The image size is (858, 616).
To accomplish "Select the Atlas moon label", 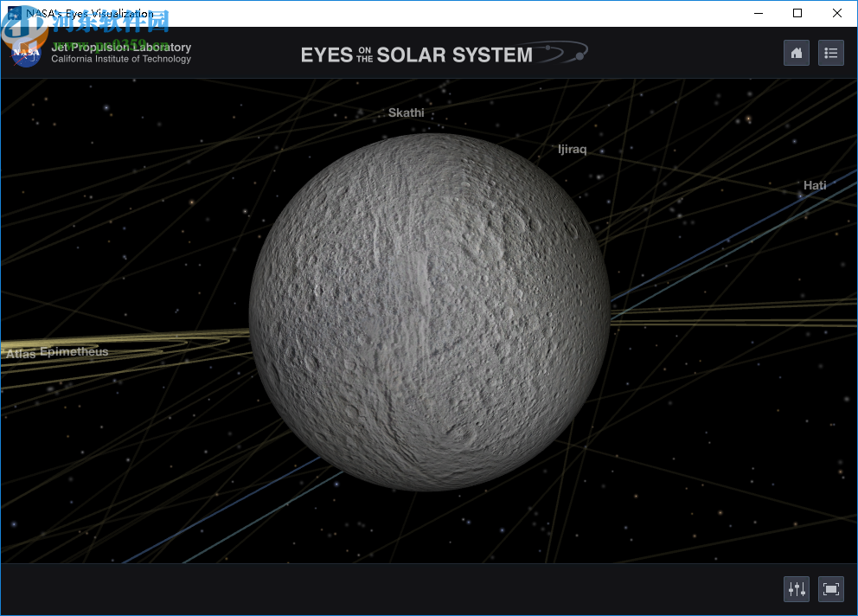I will pos(20,353).
